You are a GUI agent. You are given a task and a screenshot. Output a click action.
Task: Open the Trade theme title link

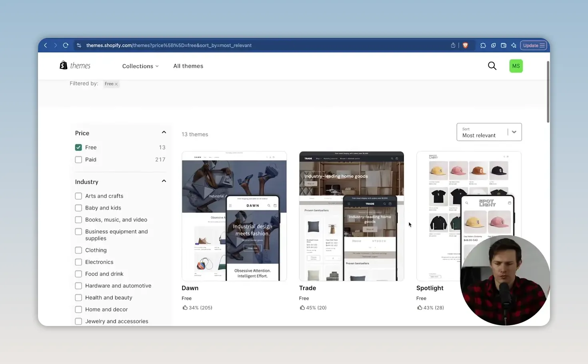(x=308, y=288)
